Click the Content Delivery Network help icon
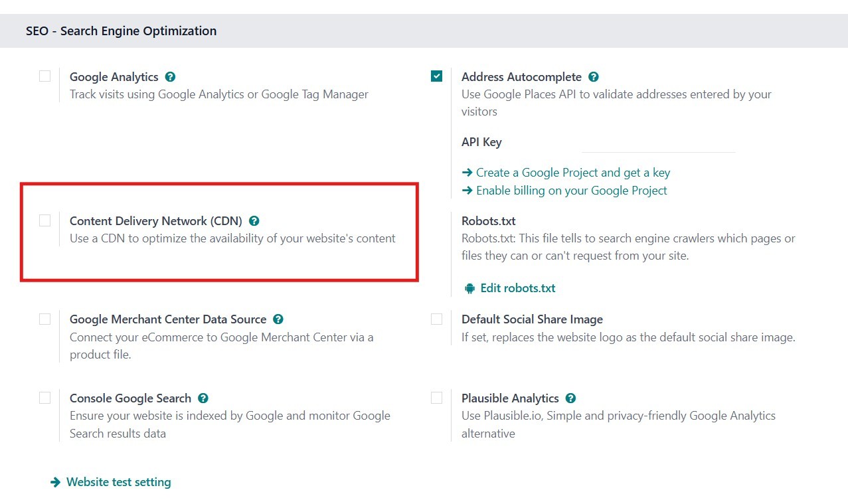 [254, 221]
